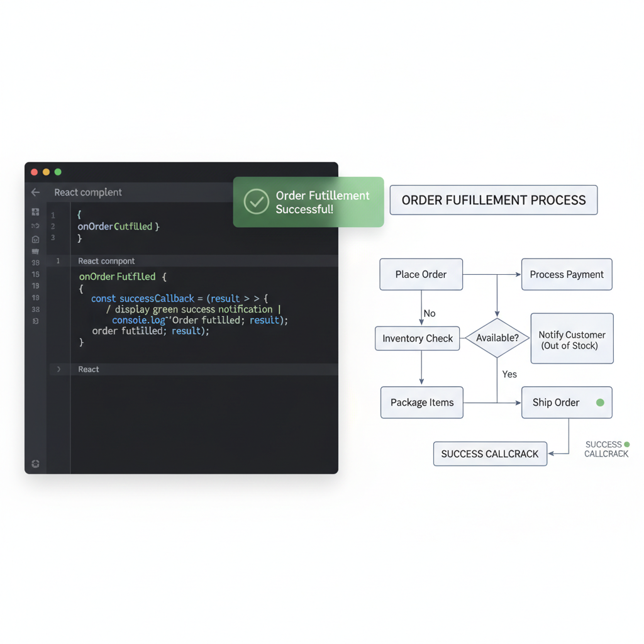The width and height of the screenshot is (644, 644).
Task: Expand the collapsed React section chevron
Action: coord(58,369)
